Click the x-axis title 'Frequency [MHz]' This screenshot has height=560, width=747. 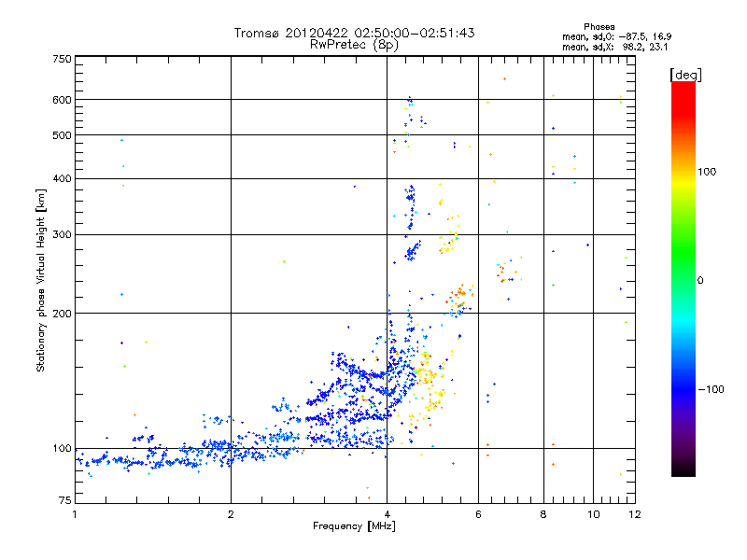(354, 526)
